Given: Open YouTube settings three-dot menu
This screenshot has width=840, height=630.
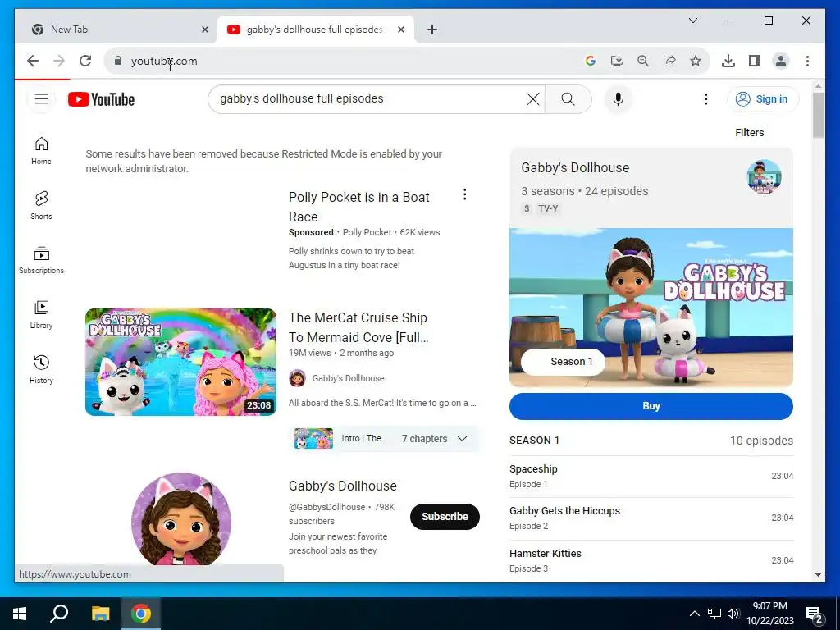Looking at the screenshot, I should (705, 99).
